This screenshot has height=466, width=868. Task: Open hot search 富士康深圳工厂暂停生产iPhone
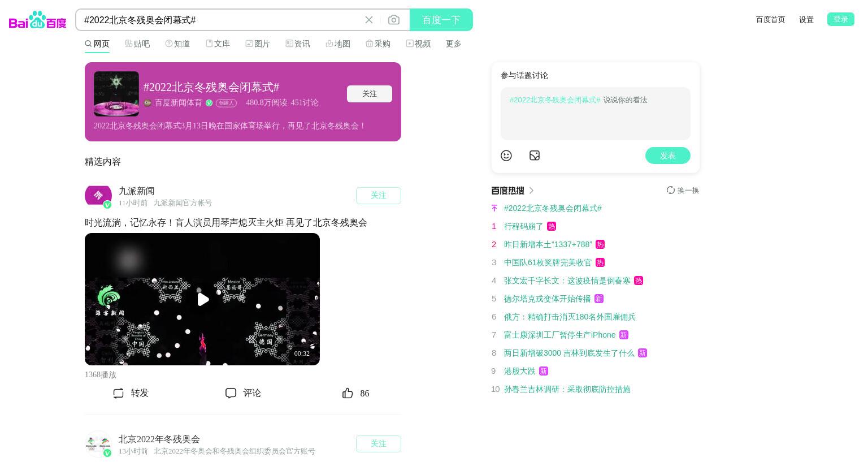click(560, 335)
